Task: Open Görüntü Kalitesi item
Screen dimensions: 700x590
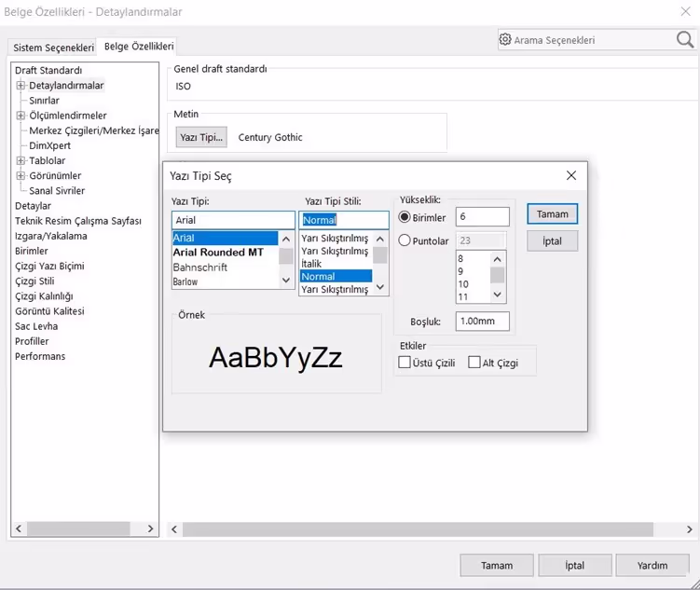Action: click(49, 311)
